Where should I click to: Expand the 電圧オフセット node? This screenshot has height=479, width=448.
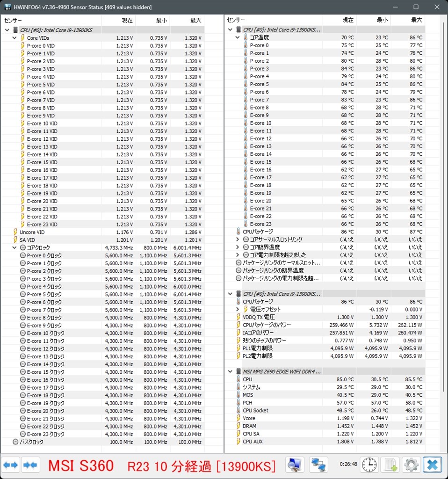pyautogui.click(x=237, y=309)
